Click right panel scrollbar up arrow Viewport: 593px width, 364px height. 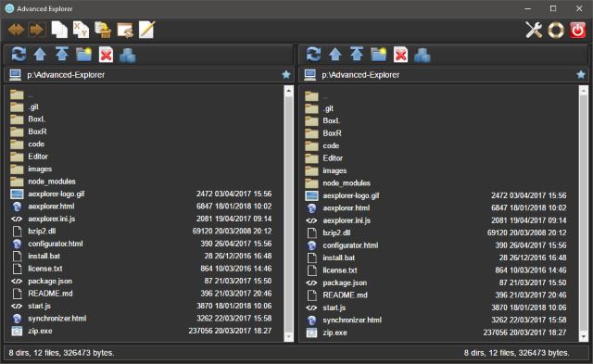pos(584,91)
